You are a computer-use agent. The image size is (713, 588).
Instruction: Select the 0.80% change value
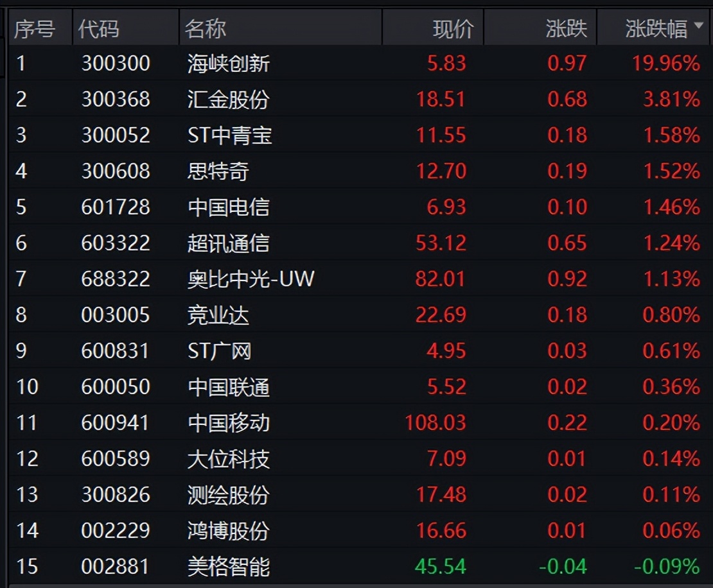(x=671, y=315)
